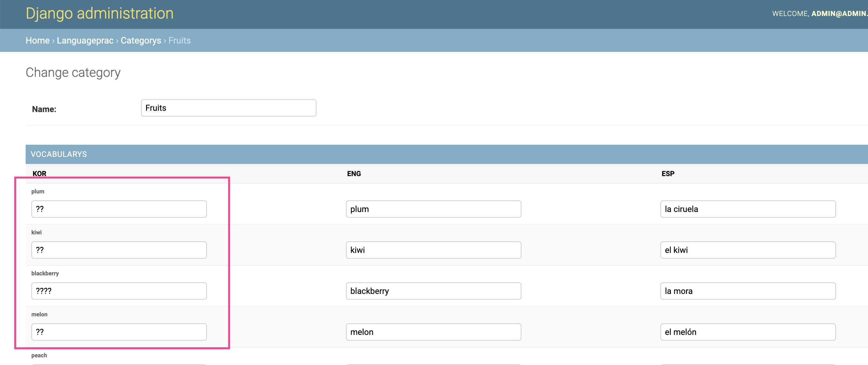Go to the Categorys breadcrumb link
This screenshot has width=868, height=365.
(141, 40)
